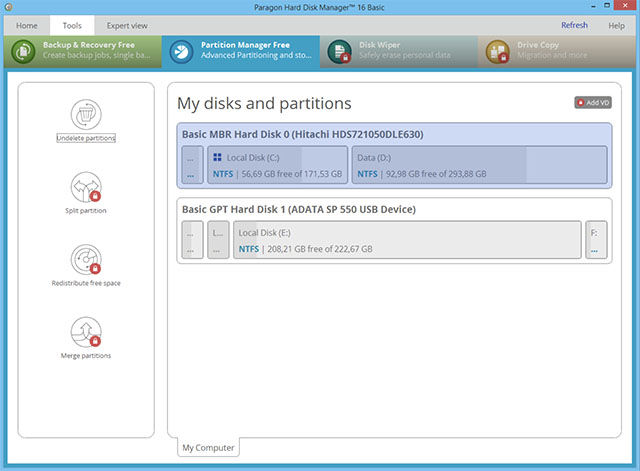This screenshot has width=640, height=471.
Task: Switch to the Expert view tab
Action: pyautogui.click(x=126, y=25)
